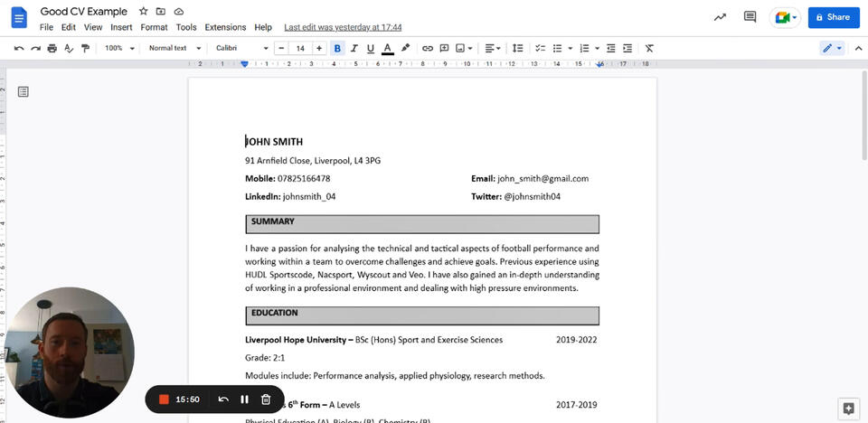
Task: Select the paint format tool
Action: pyautogui.click(x=85, y=48)
